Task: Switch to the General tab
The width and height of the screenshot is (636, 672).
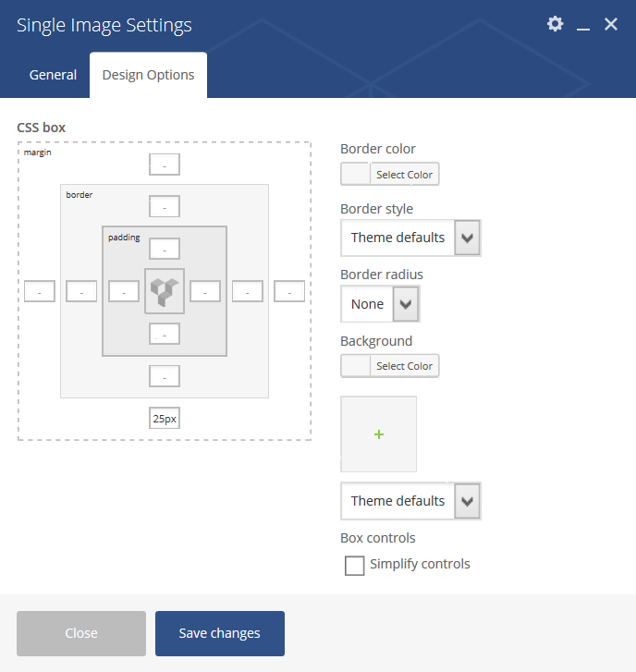Action: [53, 75]
